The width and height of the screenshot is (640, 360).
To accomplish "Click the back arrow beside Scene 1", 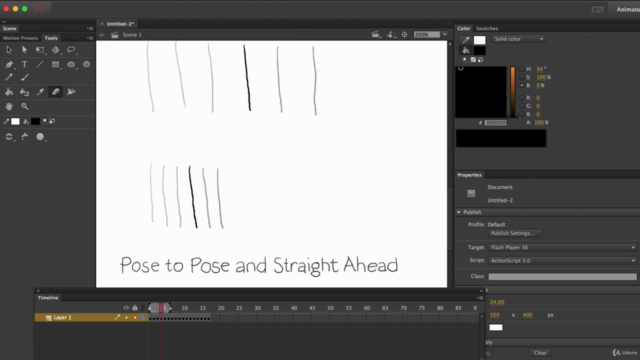I will (102, 35).
